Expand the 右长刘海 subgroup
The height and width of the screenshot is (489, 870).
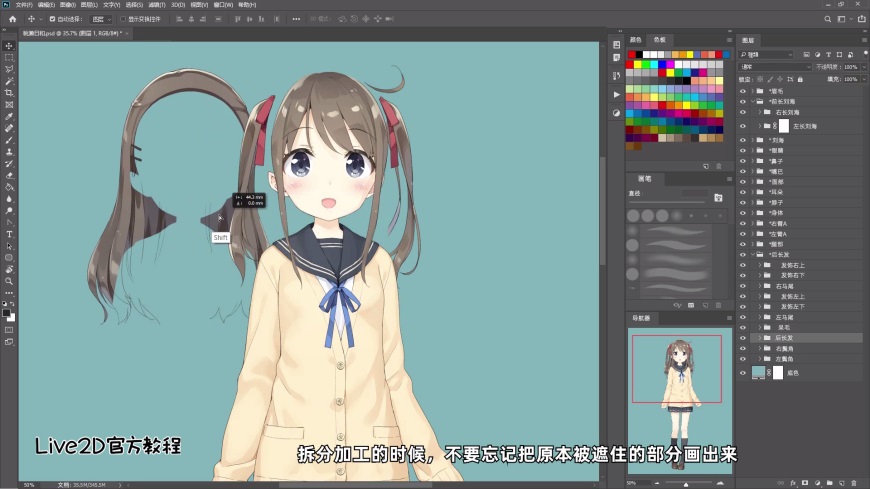tap(760, 112)
